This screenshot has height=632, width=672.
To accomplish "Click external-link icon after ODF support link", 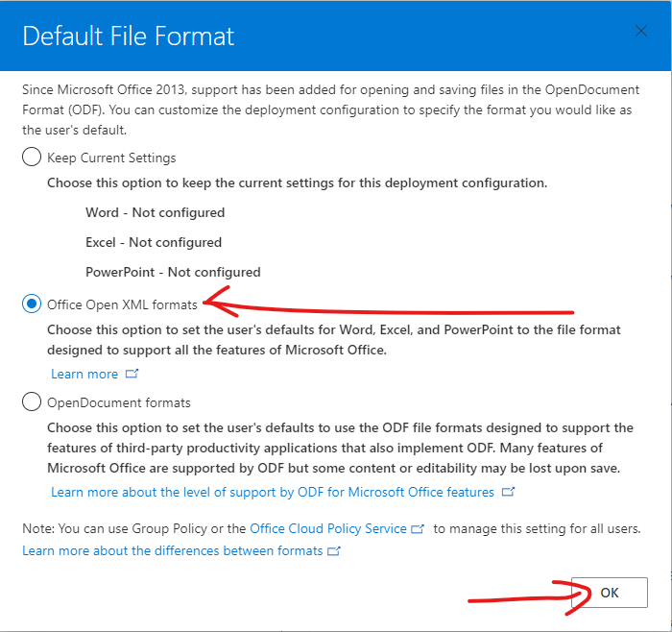I will 508,492.
